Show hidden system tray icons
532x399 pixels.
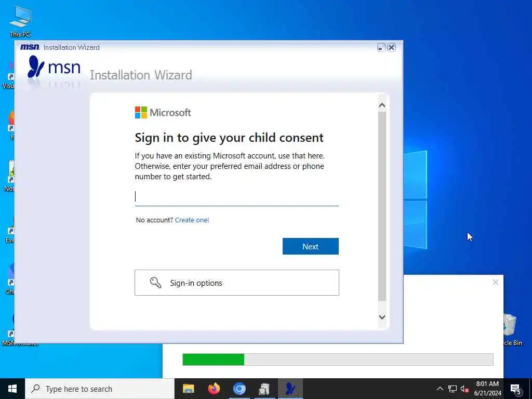click(440, 389)
